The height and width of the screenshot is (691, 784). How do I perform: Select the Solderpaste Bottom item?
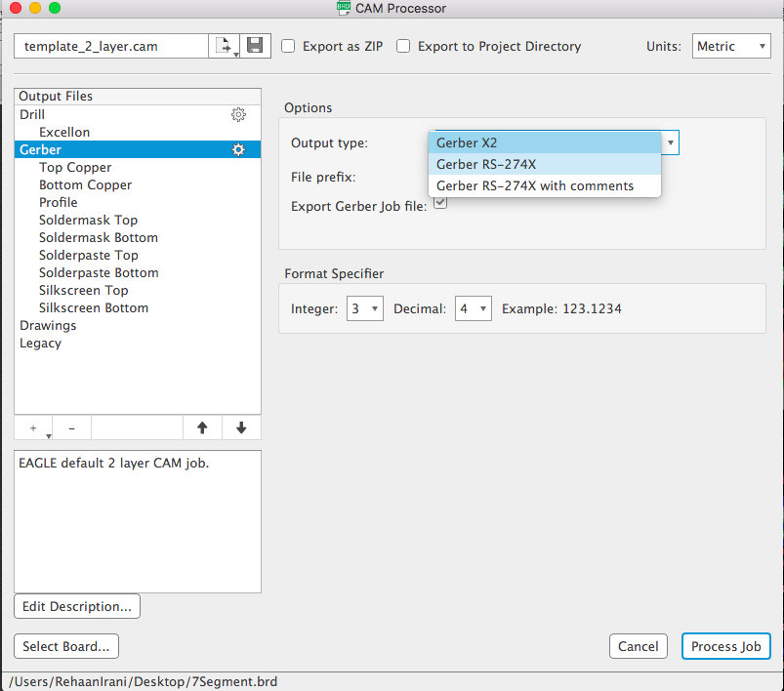(x=138, y=272)
